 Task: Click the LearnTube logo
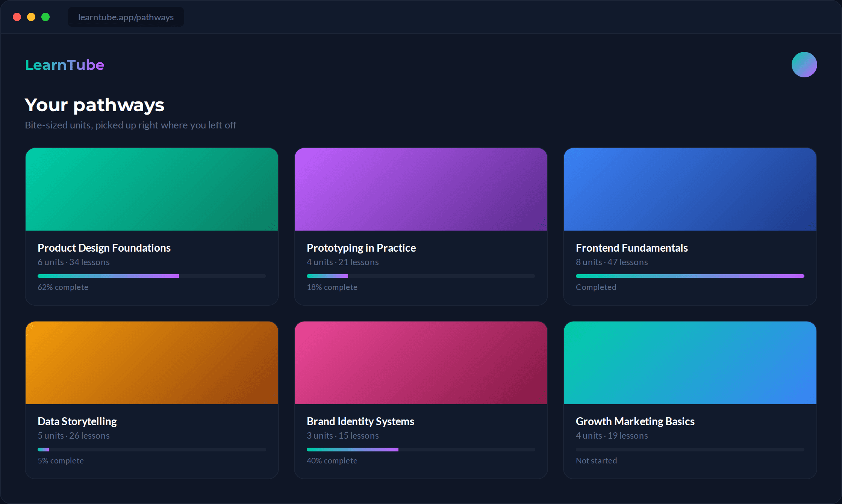pyautogui.click(x=65, y=65)
